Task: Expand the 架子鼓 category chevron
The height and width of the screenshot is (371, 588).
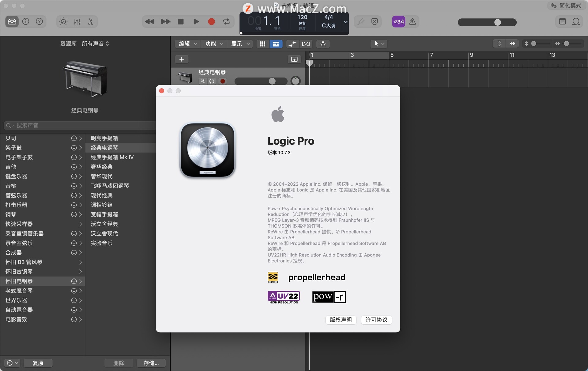Action: (x=81, y=148)
